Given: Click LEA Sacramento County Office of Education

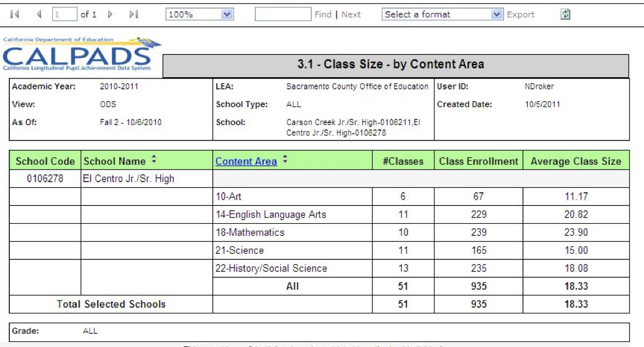Looking at the screenshot, I should 357,87.
